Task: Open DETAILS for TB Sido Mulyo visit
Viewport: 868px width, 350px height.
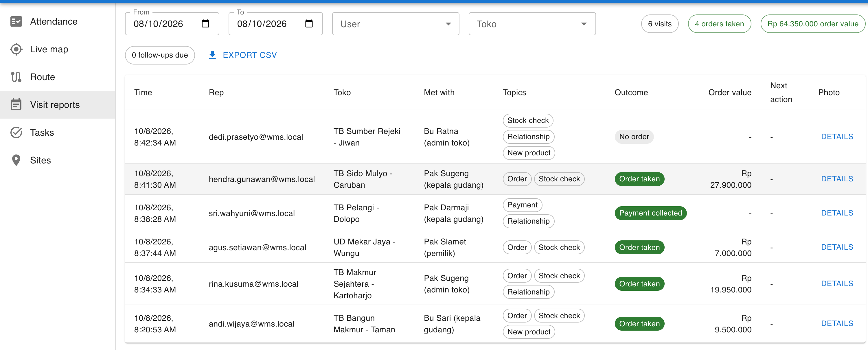Action: click(837, 179)
